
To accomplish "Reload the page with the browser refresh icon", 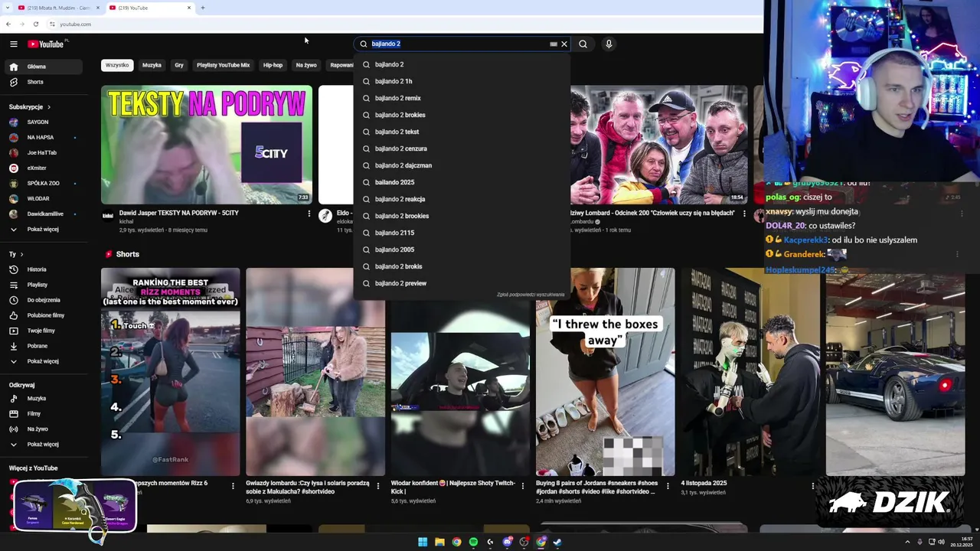I will coord(35,24).
